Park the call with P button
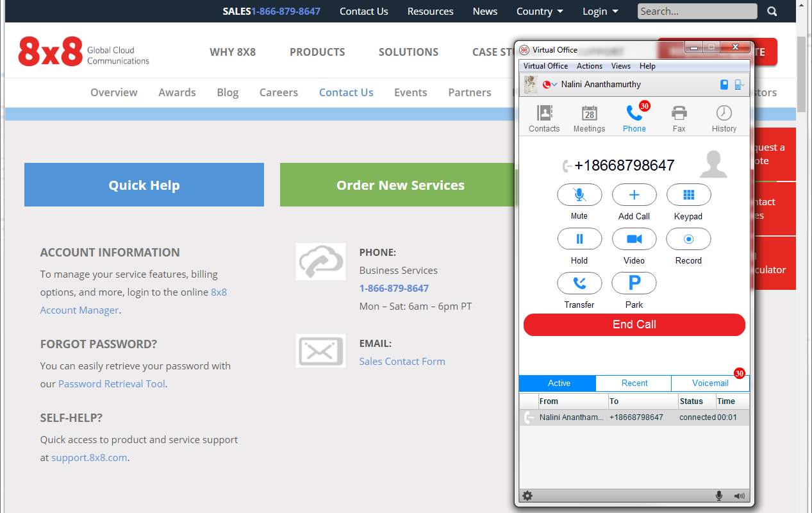Viewport: 812px width, 513px height. pyautogui.click(x=634, y=283)
